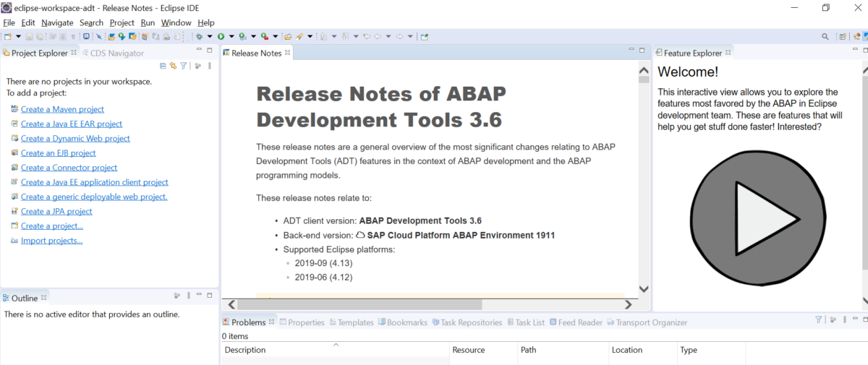This screenshot has height=365, width=868.
Task: Click the Import projects... link
Action: pyautogui.click(x=51, y=241)
